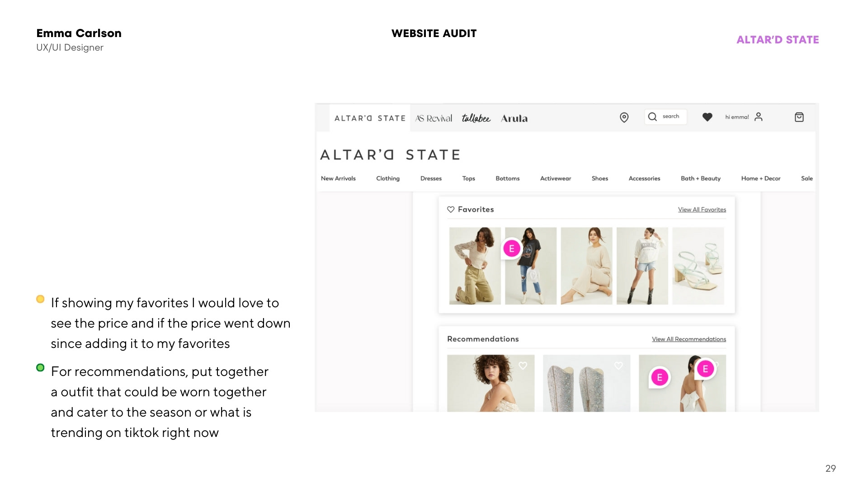
Task: Open the shopping bag icon
Action: (799, 117)
